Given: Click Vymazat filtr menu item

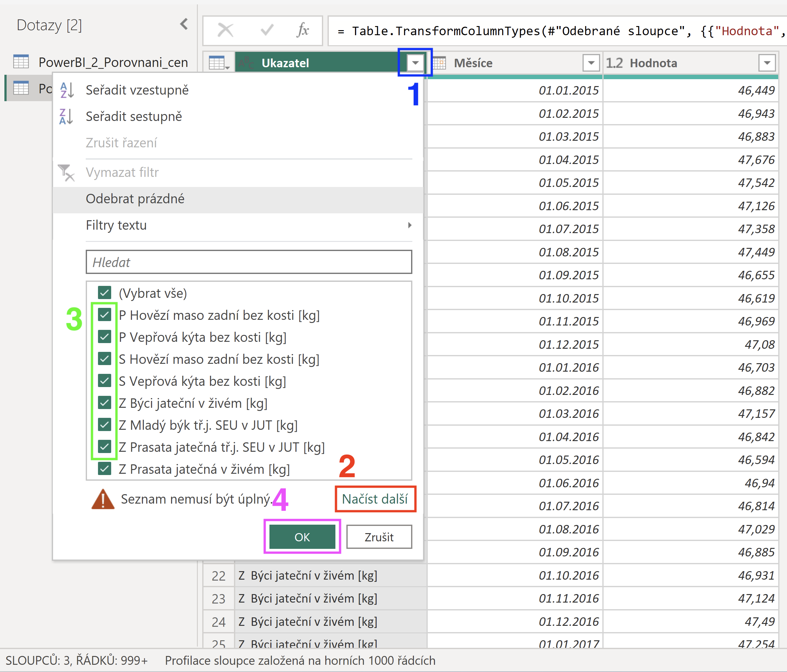Looking at the screenshot, I should 238,172.
